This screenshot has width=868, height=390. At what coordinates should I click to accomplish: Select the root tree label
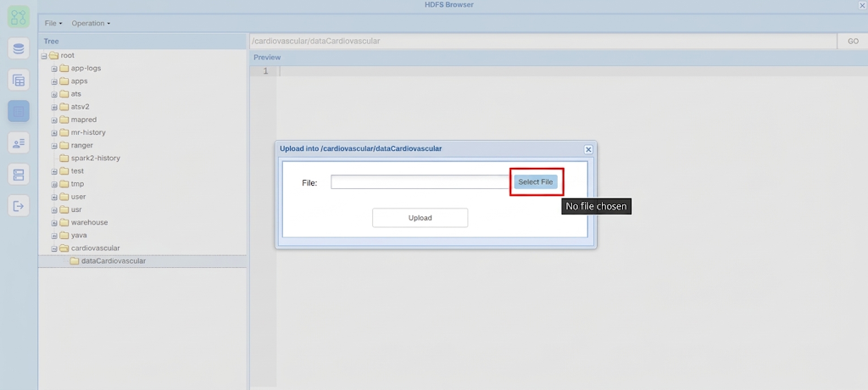(x=68, y=55)
